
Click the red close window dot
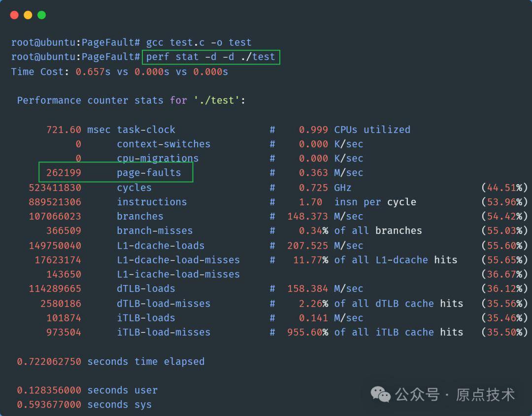click(14, 15)
